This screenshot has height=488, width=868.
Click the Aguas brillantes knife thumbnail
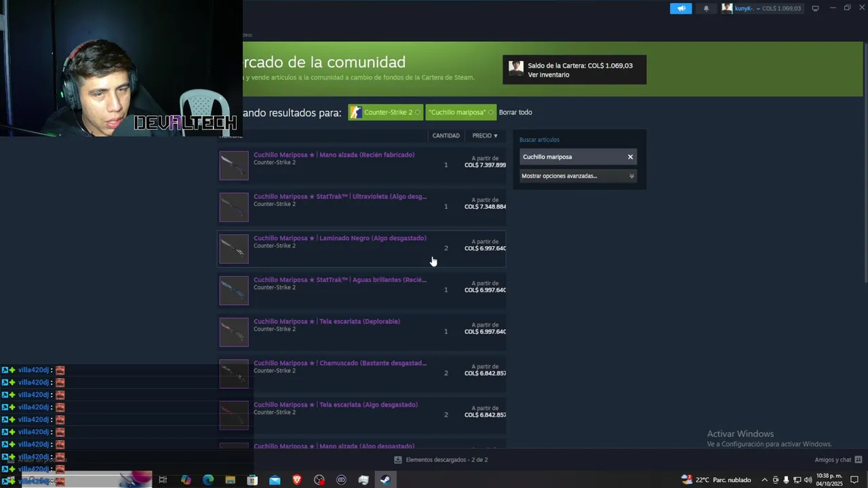[234, 291]
